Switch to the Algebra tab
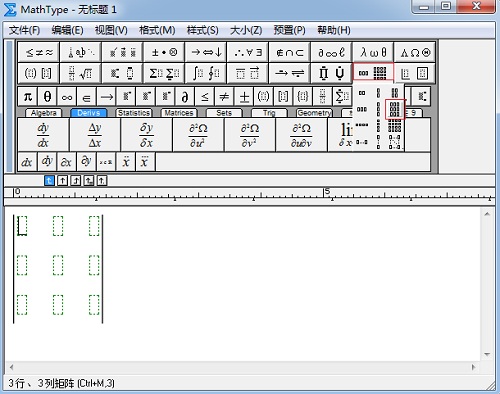The height and width of the screenshot is (394, 500). [44, 113]
